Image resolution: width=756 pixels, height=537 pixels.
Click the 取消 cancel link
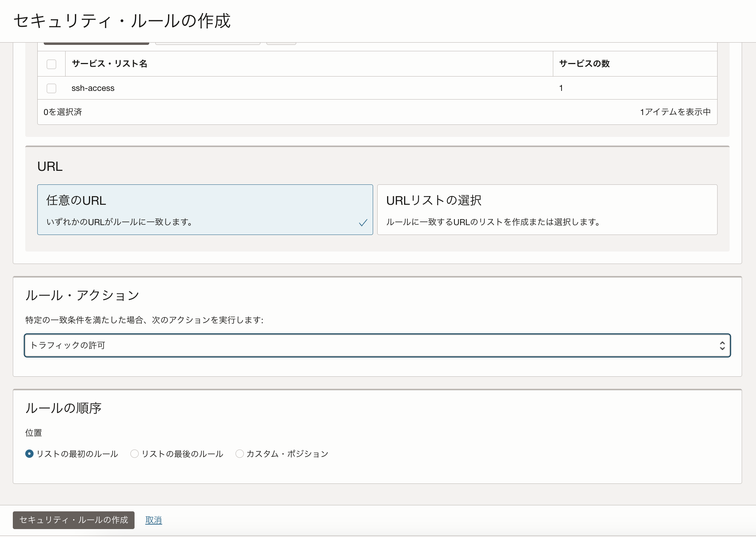[x=153, y=520]
